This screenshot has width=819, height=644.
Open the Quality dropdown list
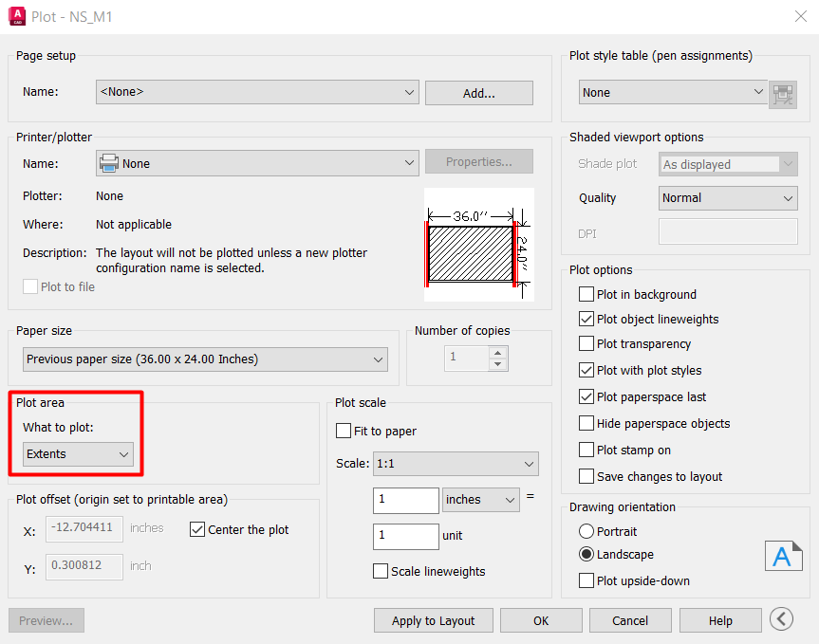pyautogui.click(x=728, y=198)
